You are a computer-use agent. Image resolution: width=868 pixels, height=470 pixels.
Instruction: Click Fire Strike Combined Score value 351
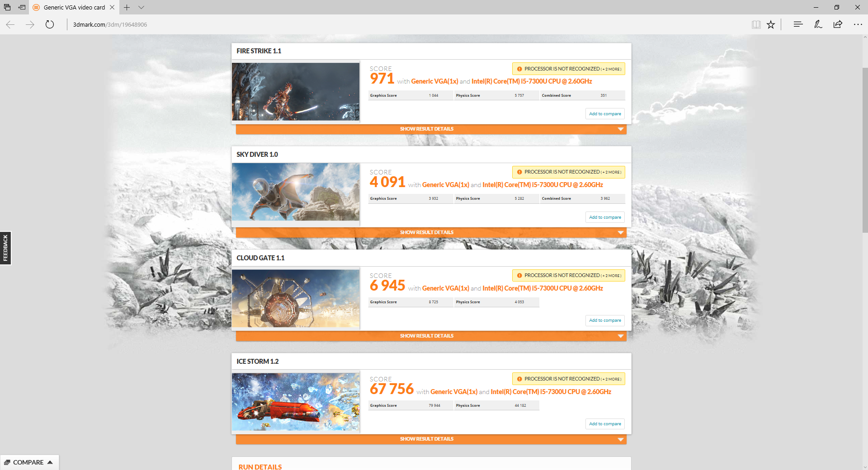(604, 95)
